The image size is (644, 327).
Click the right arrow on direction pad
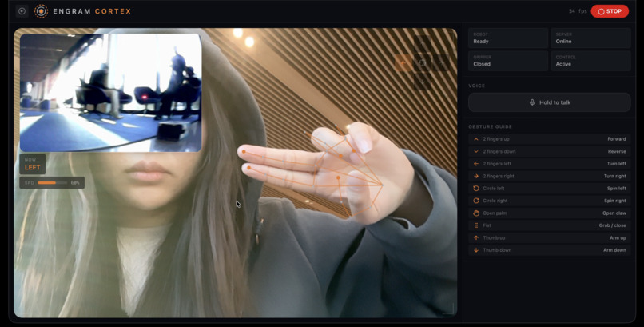[442, 63]
